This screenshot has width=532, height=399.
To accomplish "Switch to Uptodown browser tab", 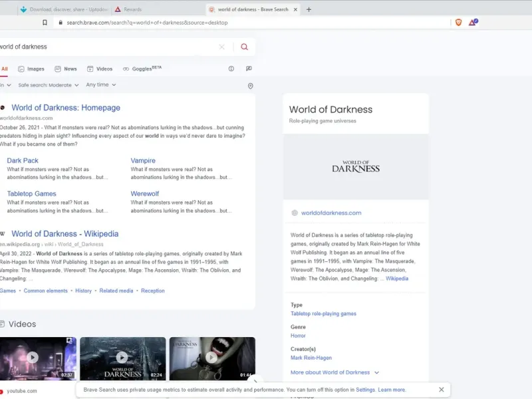I will point(65,9).
